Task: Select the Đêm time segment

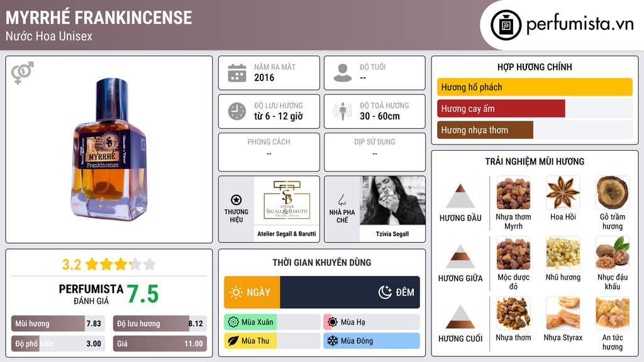Action: point(350,292)
